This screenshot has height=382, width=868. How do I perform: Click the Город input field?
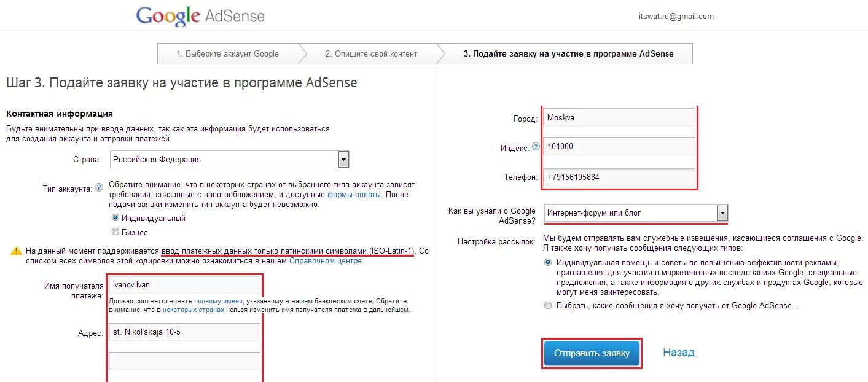[619, 117]
